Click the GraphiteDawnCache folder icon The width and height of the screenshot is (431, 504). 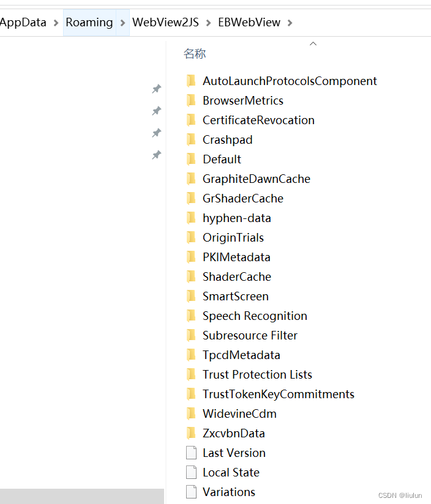click(191, 179)
